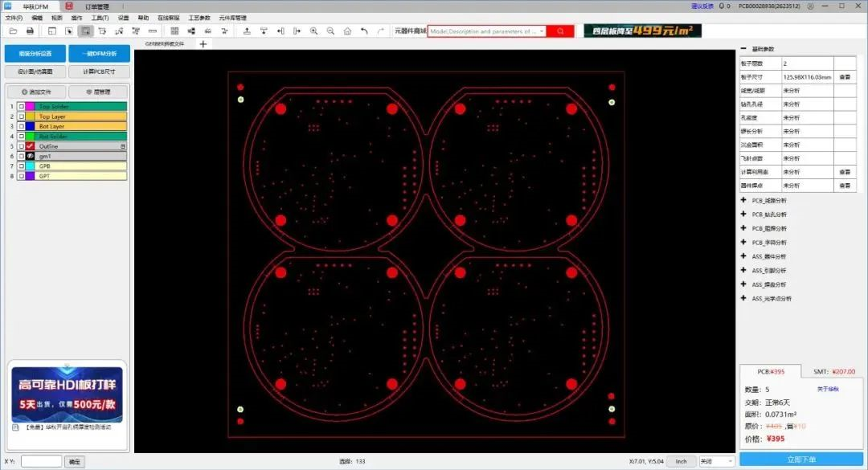Click the zoom out magnifier icon

pos(330,31)
